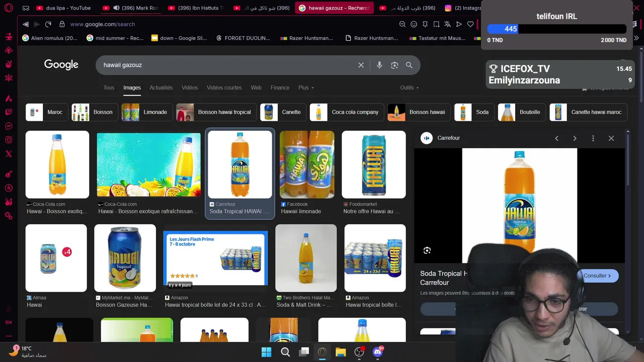Filter with Canette hawai maroc chip
644x362 pixels.
(x=589, y=112)
